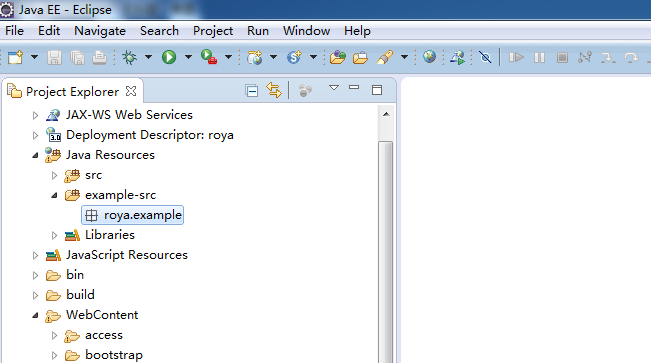
Task: Open the Web Browser globe icon
Action: tap(429, 57)
